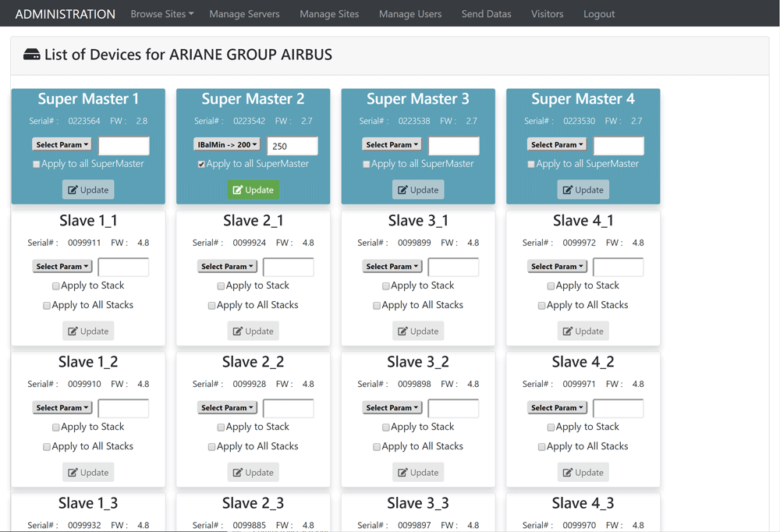The image size is (780, 532).
Task: Check Apply to All Stacks for Slave 3_1
Action: (x=377, y=306)
